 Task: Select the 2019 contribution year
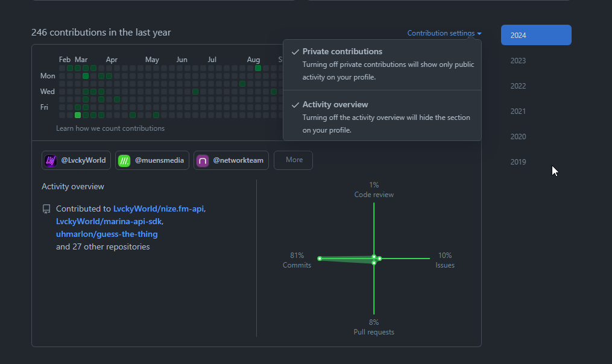coord(518,162)
